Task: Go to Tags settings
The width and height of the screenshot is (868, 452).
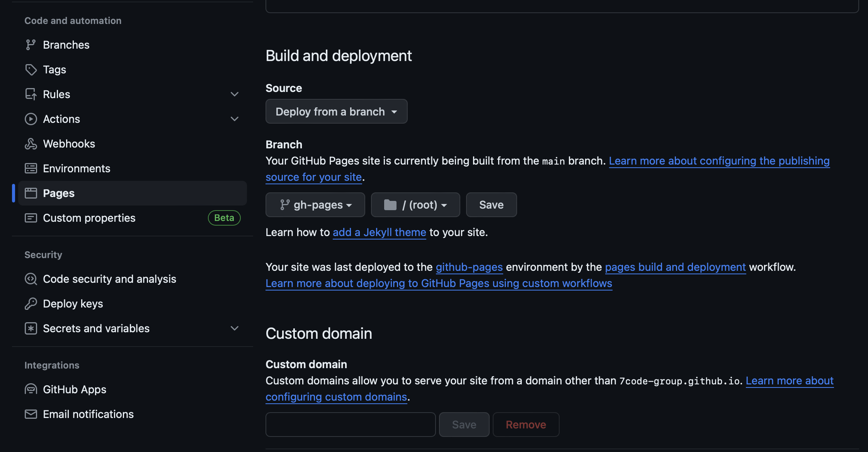Action: pos(133,70)
